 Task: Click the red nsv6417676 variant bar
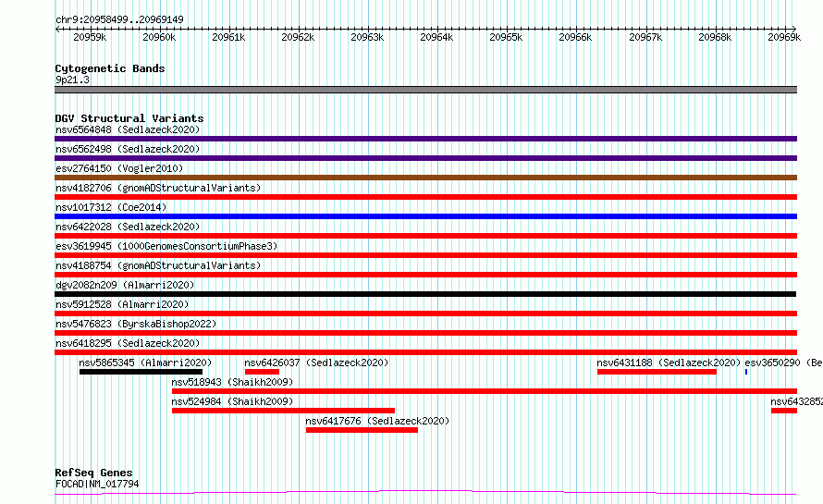tap(362, 430)
